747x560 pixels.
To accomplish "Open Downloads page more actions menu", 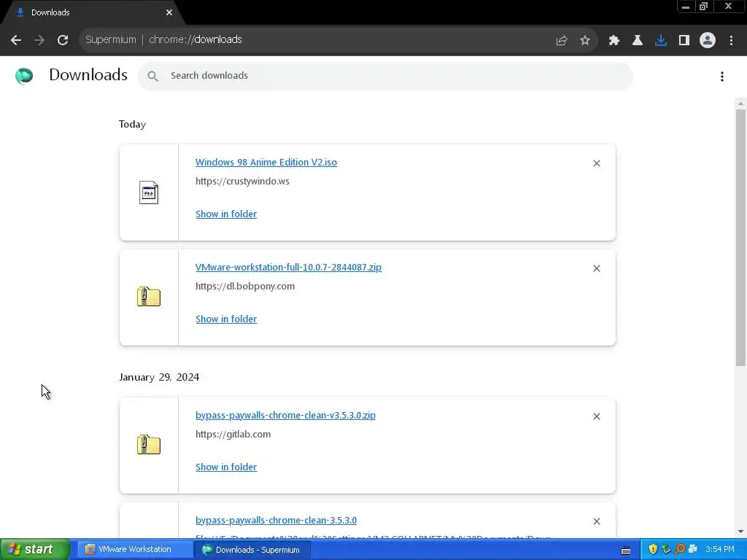I will tap(722, 76).
